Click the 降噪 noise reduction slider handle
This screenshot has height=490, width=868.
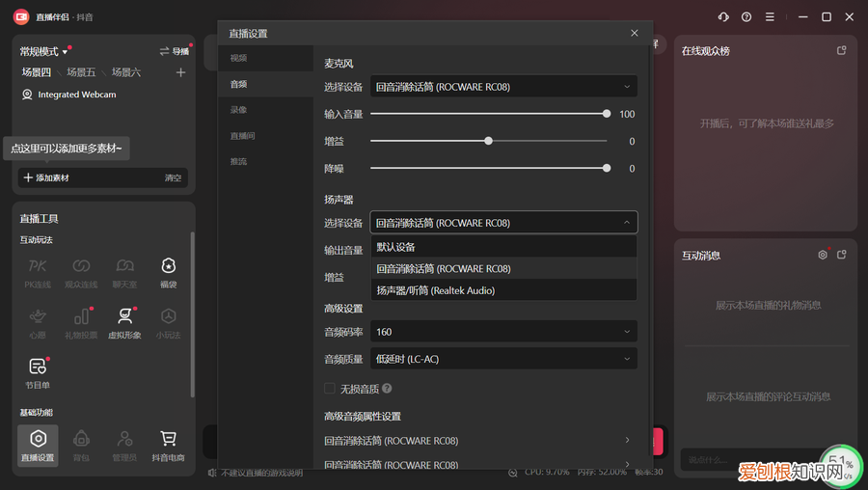[x=607, y=168]
